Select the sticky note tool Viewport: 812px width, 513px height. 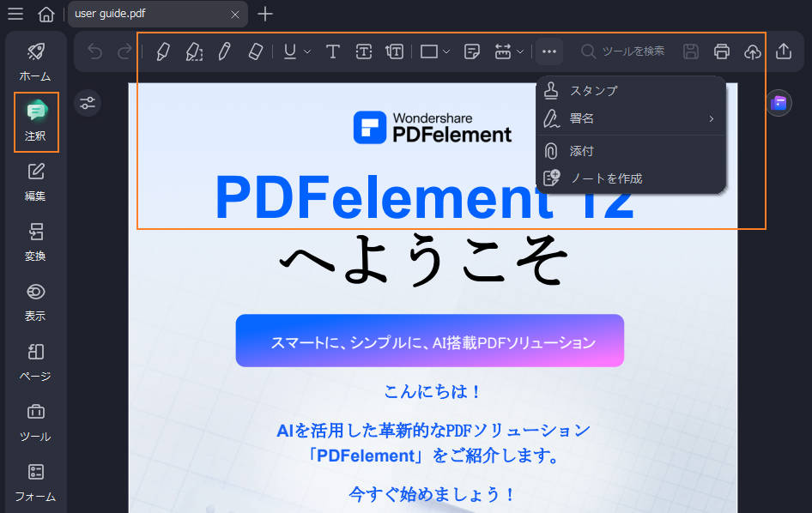tap(471, 51)
